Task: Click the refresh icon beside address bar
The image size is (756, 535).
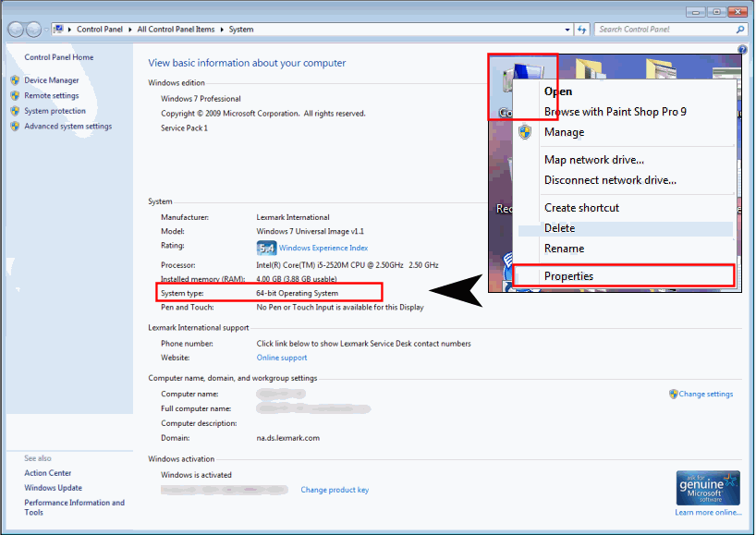Action: point(582,30)
